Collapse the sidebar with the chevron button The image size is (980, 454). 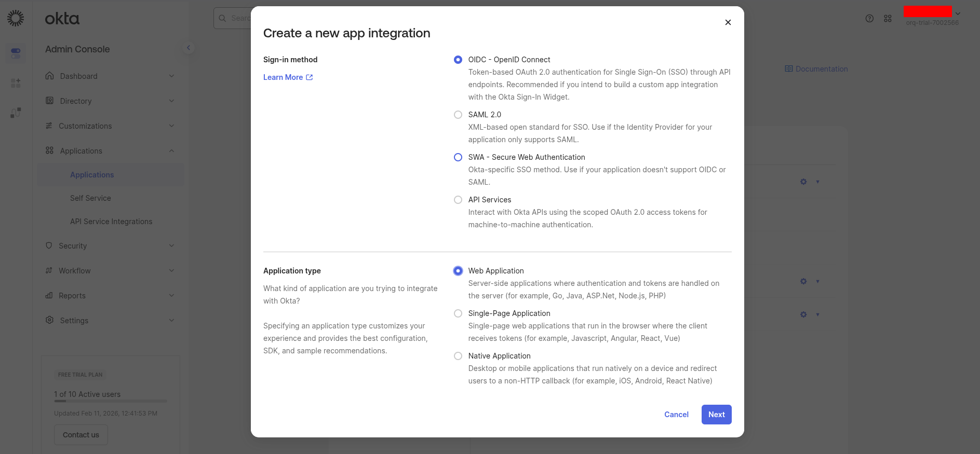click(x=189, y=48)
